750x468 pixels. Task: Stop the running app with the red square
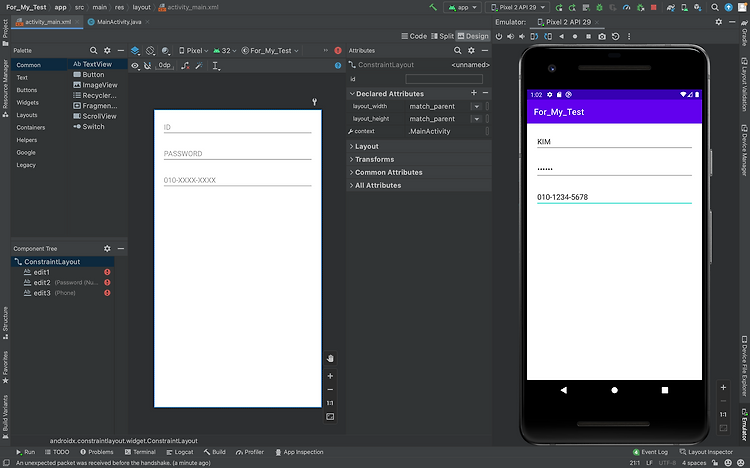click(653, 8)
